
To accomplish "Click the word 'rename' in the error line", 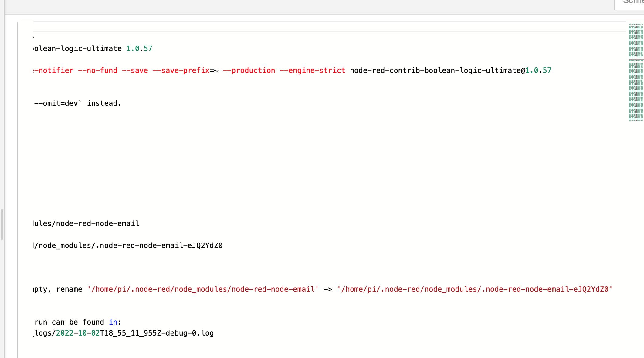I will coord(69,289).
